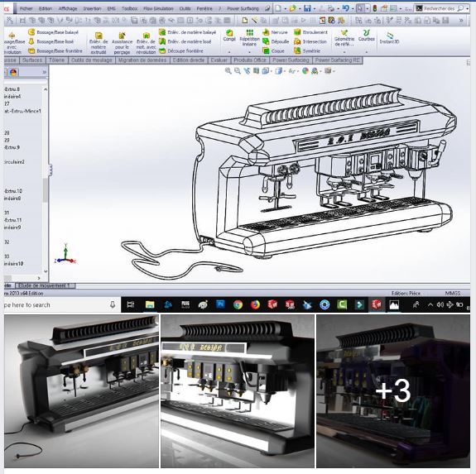Screen dimensions: 476x474
Task: Open Firefox from the taskbar
Action: point(255,304)
